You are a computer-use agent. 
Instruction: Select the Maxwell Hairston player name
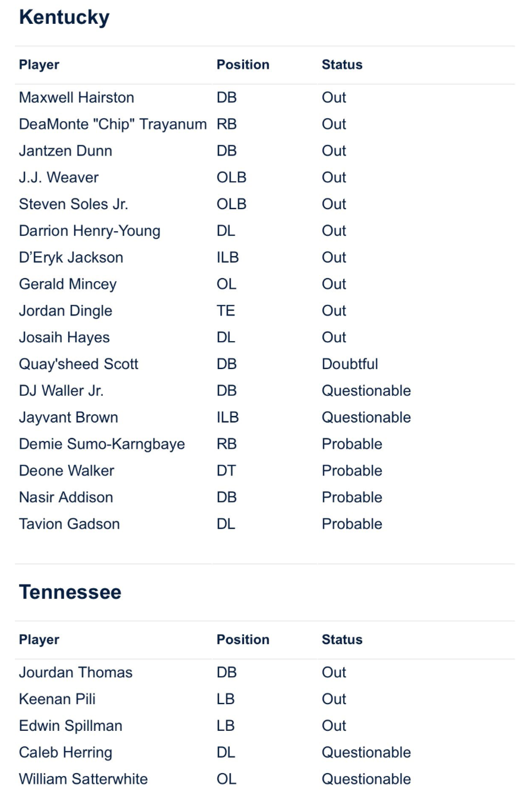click(77, 97)
